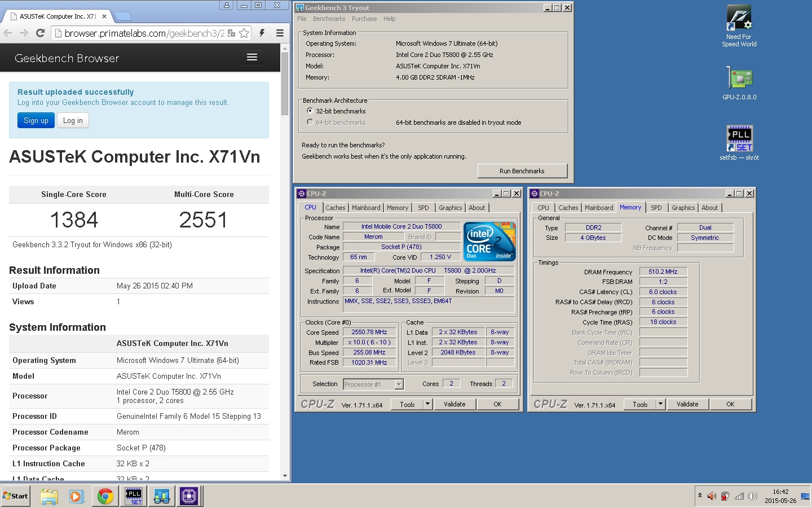Screen dimensions: 812x508
Task: Go back in Chrome browser
Action: pos(8,33)
